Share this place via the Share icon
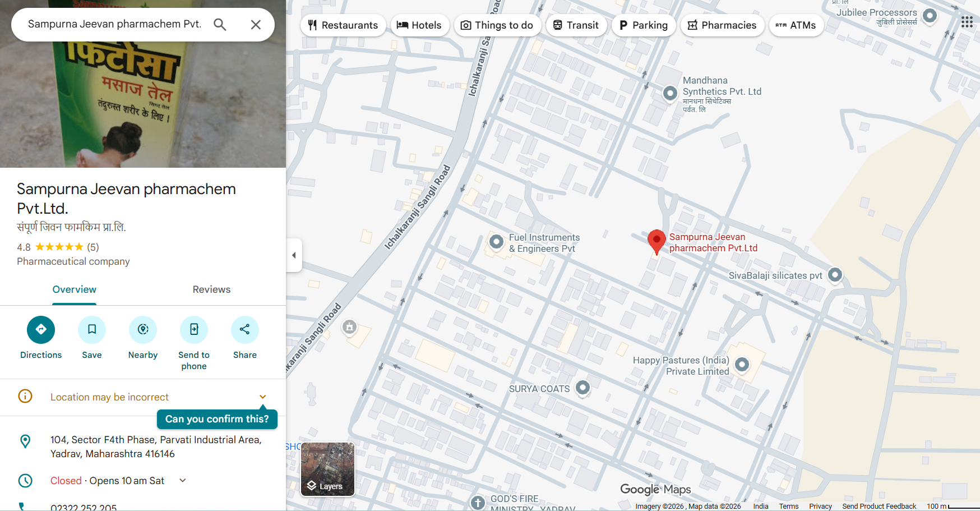The height and width of the screenshot is (511, 980). (x=245, y=330)
